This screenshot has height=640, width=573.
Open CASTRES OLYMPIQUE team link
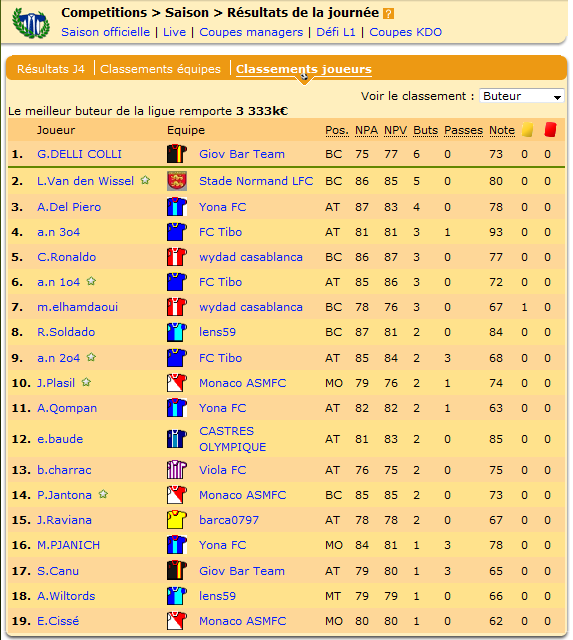pyautogui.click(x=233, y=439)
